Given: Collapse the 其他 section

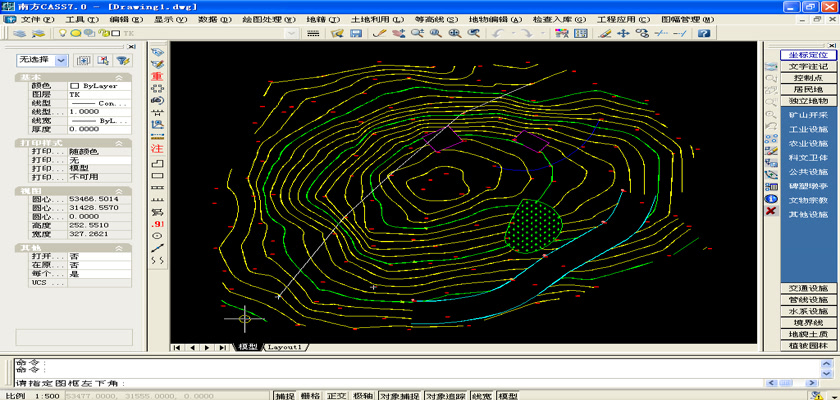Looking at the screenshot, I should point(119,248).
